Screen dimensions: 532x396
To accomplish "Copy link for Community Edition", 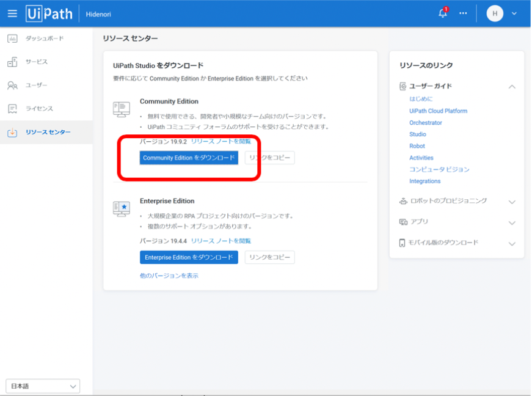I will pyautogui.click(x=269, y=158).
